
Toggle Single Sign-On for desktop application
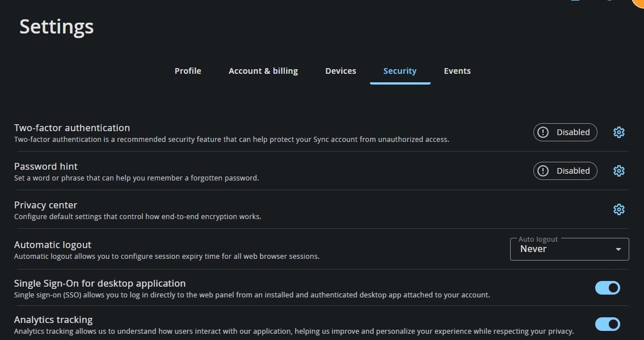tap(608, 288)
